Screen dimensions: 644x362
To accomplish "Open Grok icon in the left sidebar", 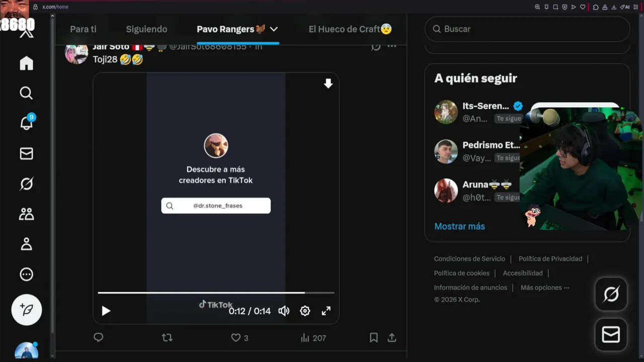I will tap(26, 184).
